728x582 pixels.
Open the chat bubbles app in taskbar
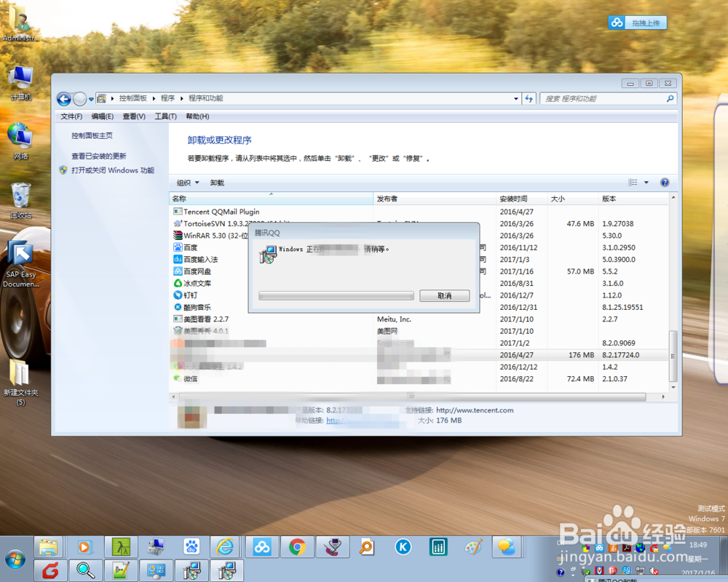[507, 548]
